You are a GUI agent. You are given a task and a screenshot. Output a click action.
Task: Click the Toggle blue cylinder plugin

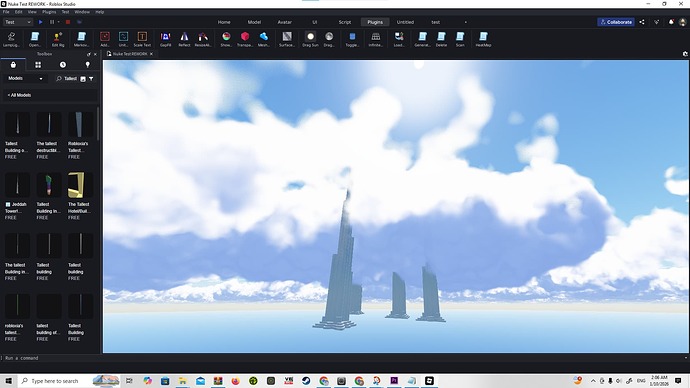point(352,39)
